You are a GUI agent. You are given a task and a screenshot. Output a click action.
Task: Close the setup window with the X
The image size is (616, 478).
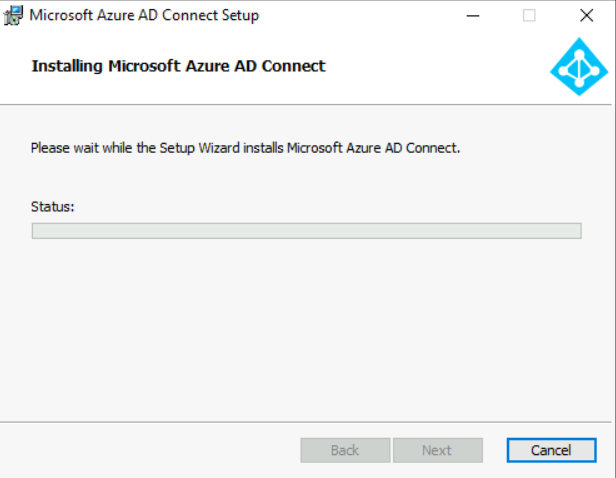coord(586,15)
